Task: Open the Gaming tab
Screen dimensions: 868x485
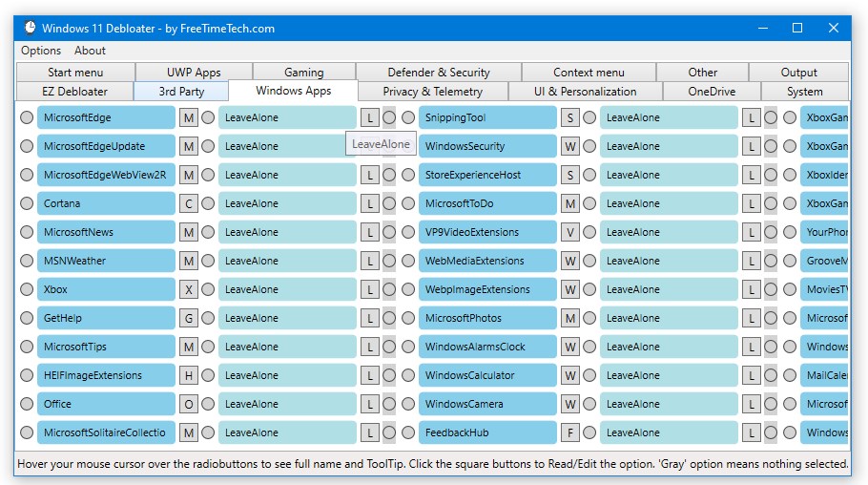Action: pyautogui.click(x=304, y=72)
